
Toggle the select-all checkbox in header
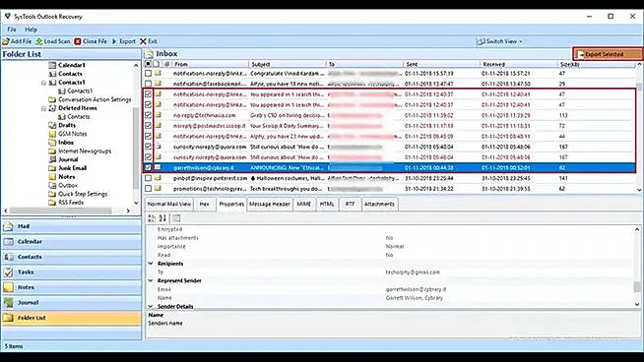(x=148, y=64)
